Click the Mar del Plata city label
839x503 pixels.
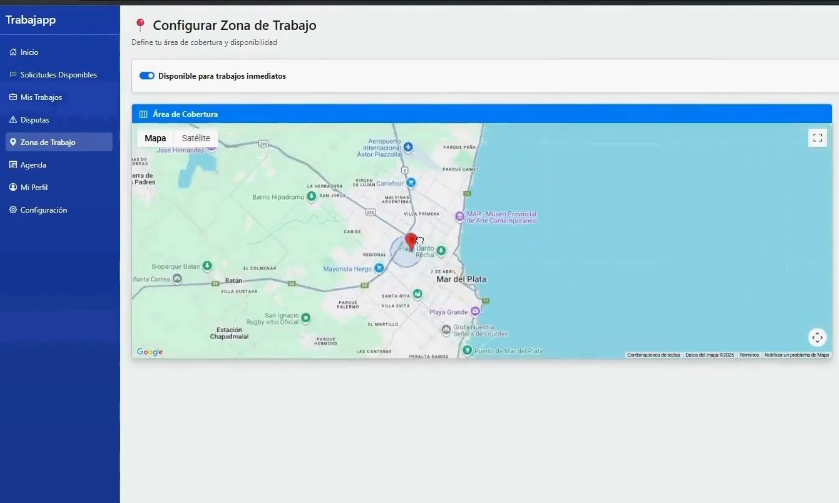[461, 279]
